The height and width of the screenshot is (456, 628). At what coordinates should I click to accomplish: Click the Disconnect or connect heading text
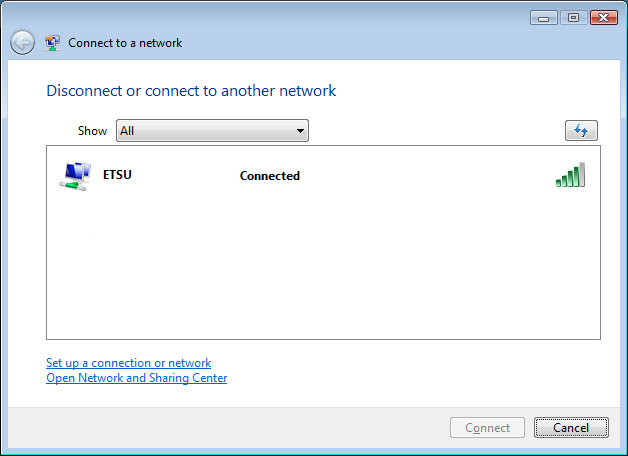click(x=191, y=91)
